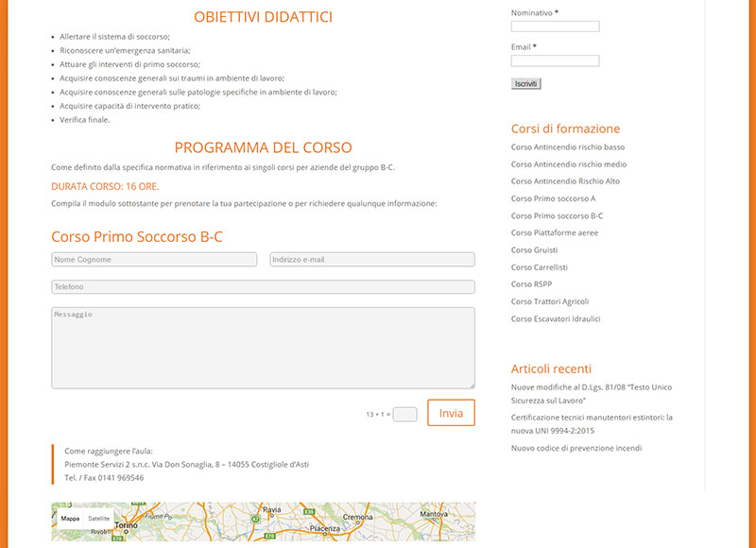Click the Messaggio text area
This screenshot has width=756, height=548.
(264, 348)
